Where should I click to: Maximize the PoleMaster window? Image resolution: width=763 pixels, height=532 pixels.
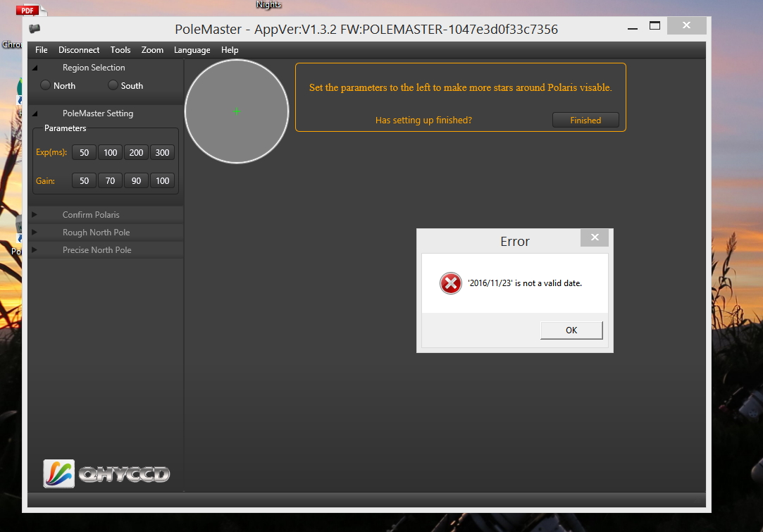pos(655,26)
